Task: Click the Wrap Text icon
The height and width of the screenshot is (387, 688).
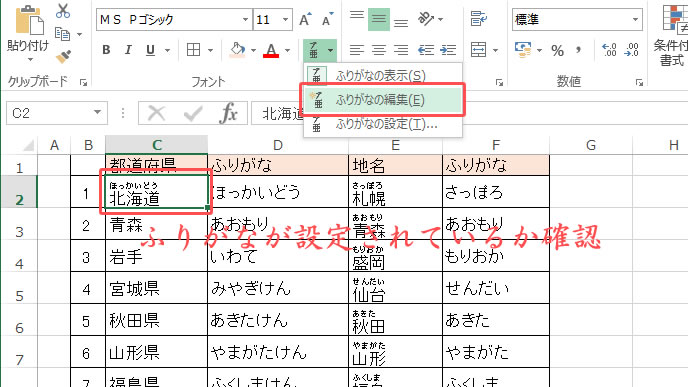Action: click(479, 19)
